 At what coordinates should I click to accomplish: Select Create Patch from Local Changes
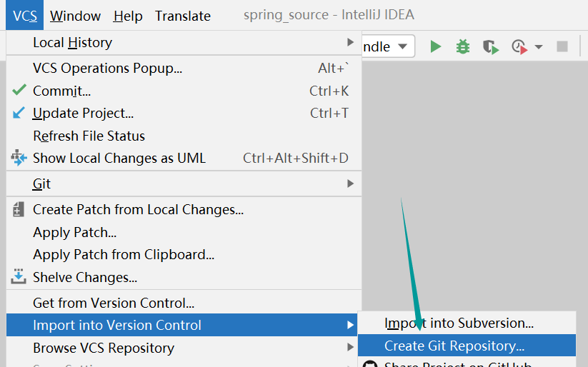click(x=184, y=209)
